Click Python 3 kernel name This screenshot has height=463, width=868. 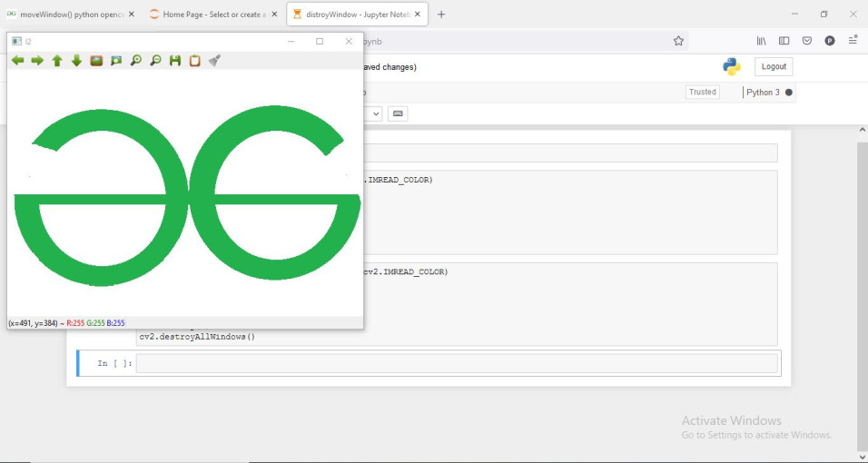pyautogui.click(x=763, y=93)
